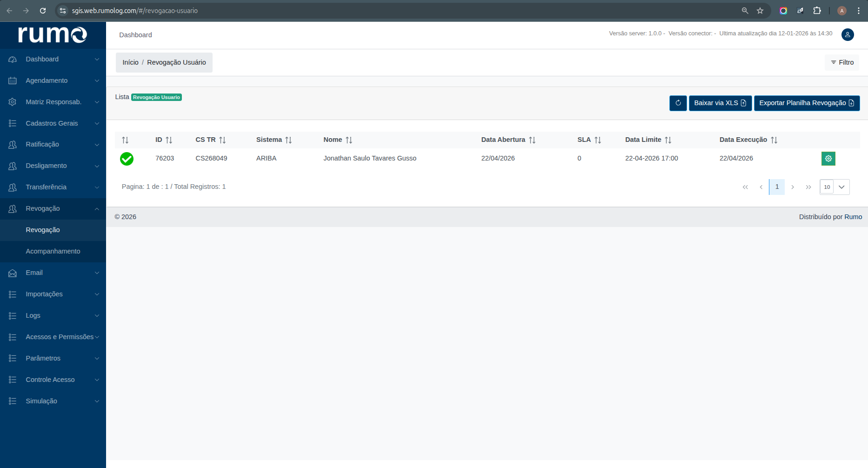Click the refresh list button
Screen dimensions: 868x468
click(678, 103)
